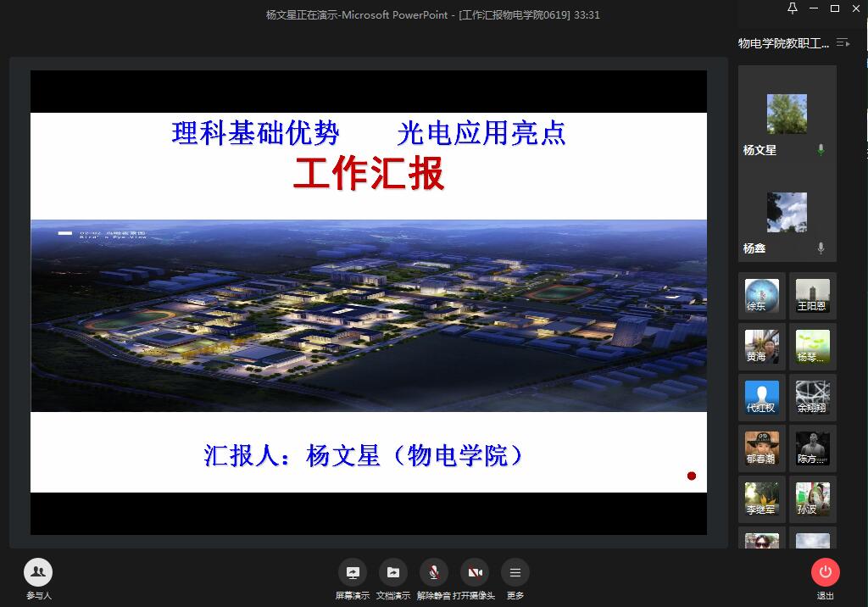The image size is (868, 607).
Task: Click the document presentation (文档演示) icon
Action: tap(392, 573)
